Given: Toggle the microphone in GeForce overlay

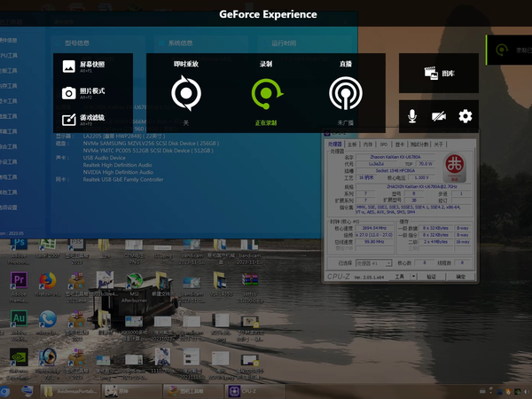Looking at the screenshot, I should (412, 116).
